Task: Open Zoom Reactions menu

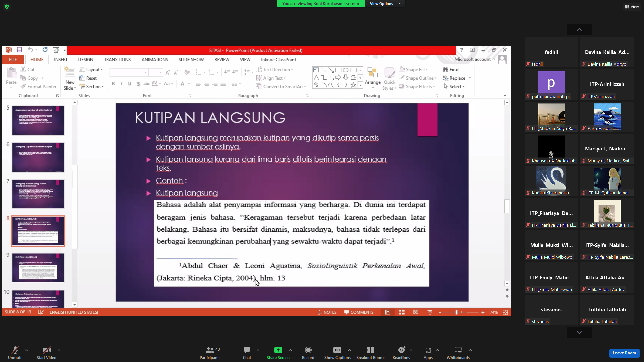Action: 401,353
